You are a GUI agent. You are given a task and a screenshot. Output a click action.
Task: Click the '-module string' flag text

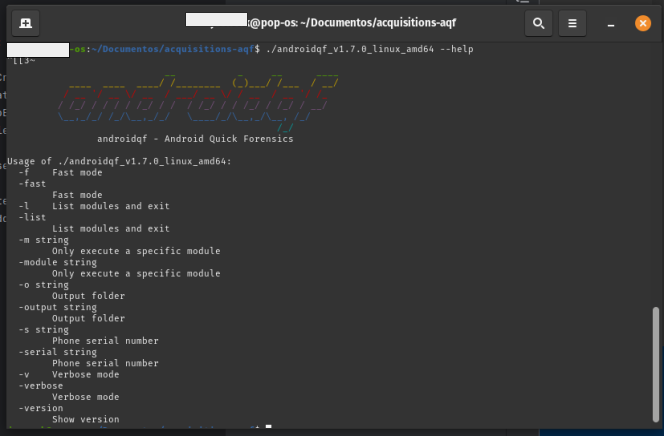57,262
